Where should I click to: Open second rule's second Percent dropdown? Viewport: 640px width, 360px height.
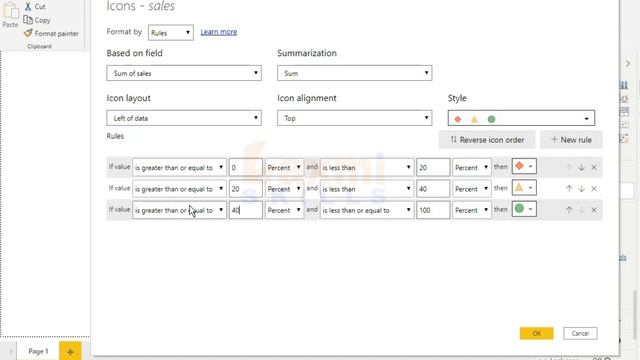click(471, 189)
